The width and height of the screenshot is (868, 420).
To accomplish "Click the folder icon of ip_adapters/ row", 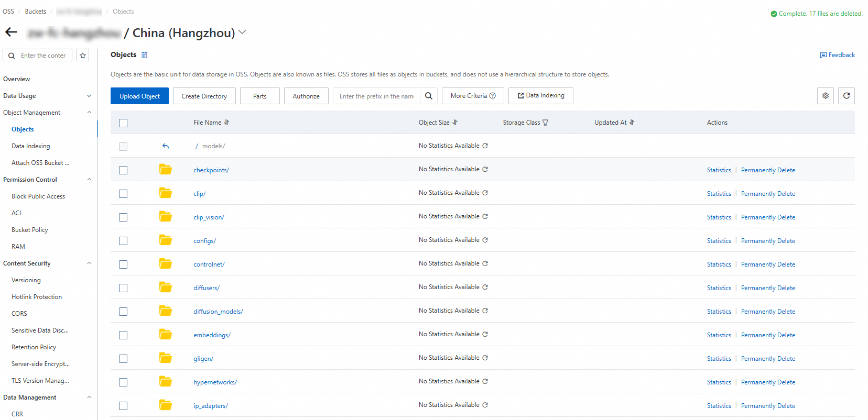I will (166, 405).
